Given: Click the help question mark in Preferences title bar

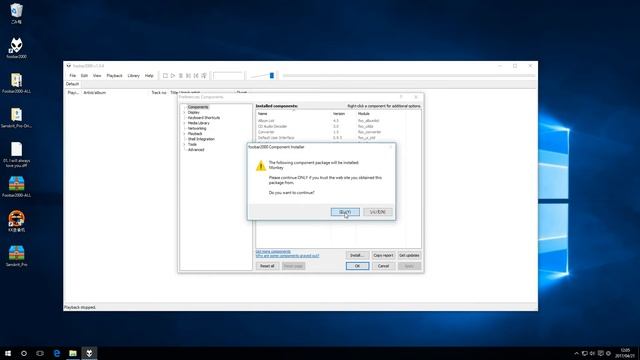Looking at the screenshot, I should coord(401,97).
